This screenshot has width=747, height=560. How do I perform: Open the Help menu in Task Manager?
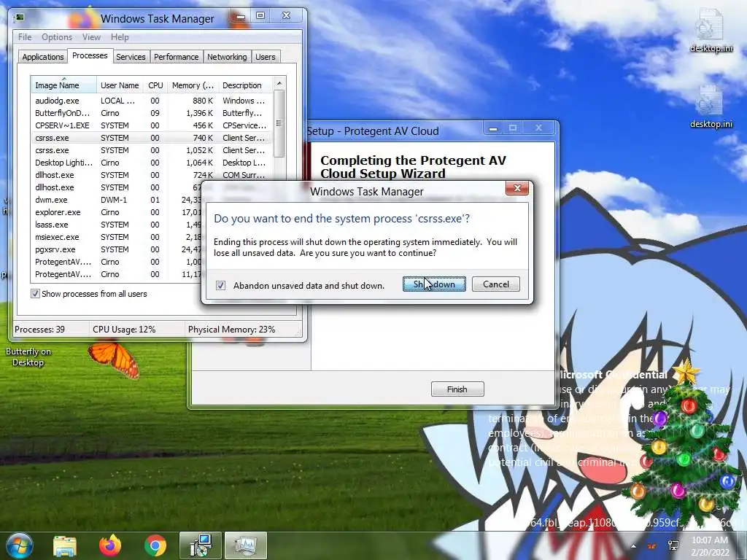click(120, 36)
